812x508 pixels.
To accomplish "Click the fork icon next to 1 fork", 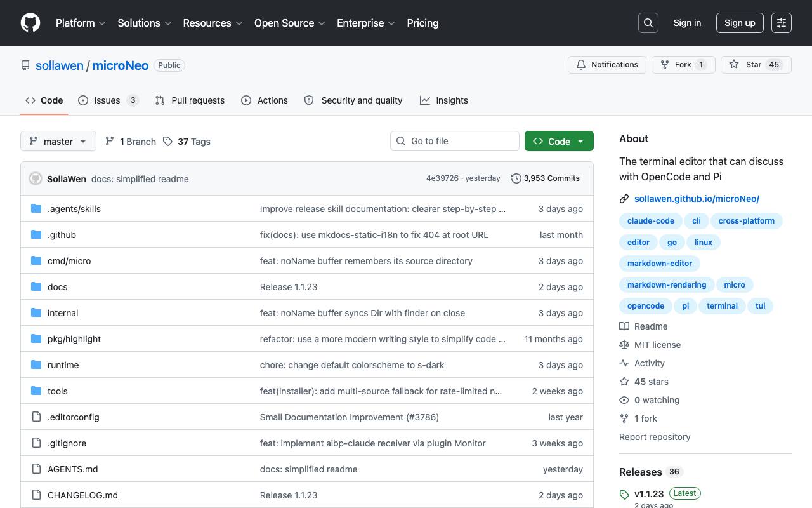I will click(624, 418).
